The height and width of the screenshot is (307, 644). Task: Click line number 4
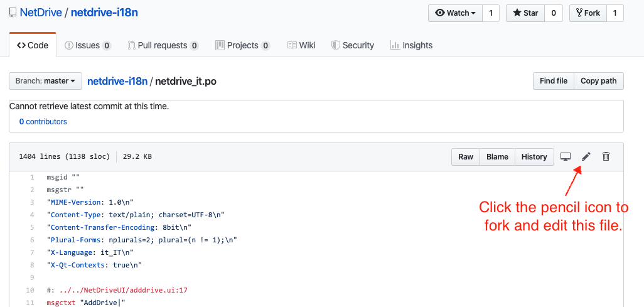tap(32, 215)
